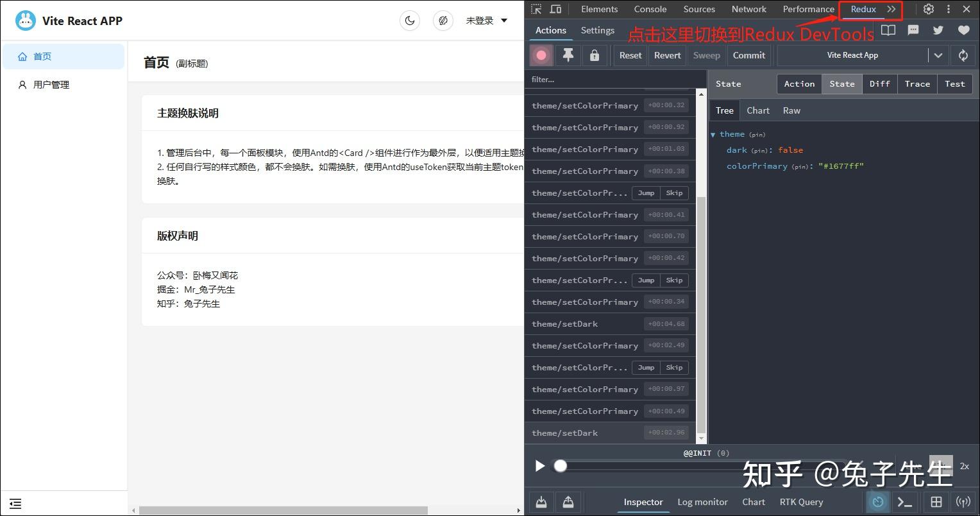
Task: Click the import state upload icon
Action: (568, 502)
